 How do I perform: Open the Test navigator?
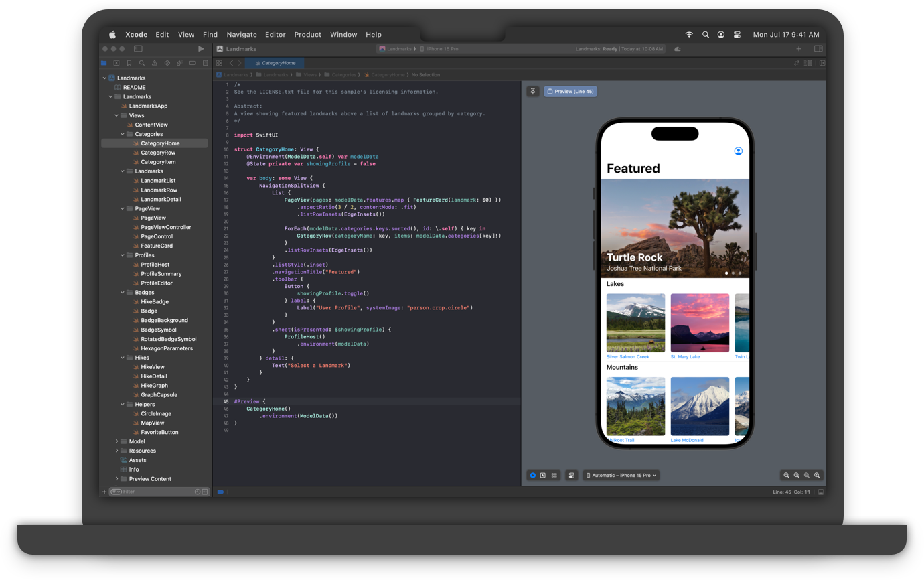coord(166,62)
